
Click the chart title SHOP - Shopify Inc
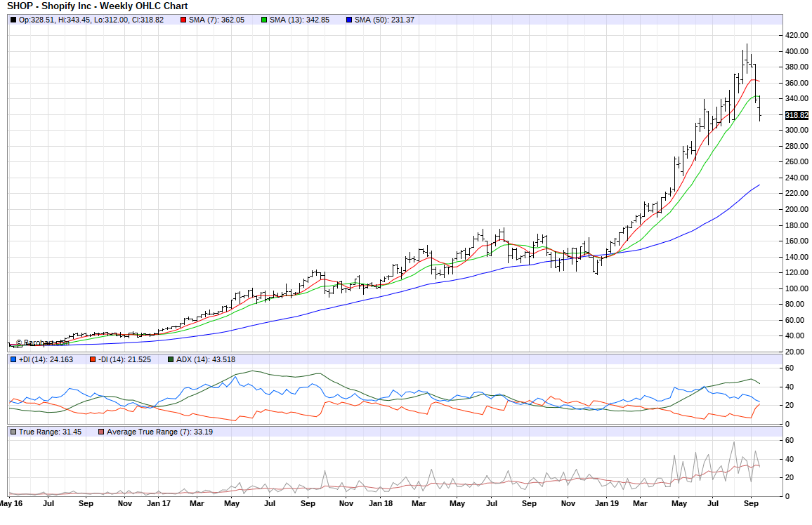pos(97,6)
